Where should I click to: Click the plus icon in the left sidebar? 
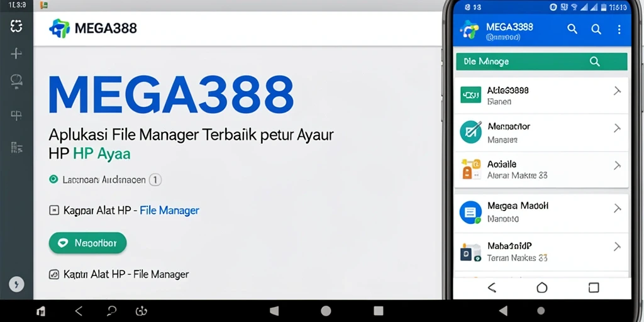click(16, 53)
